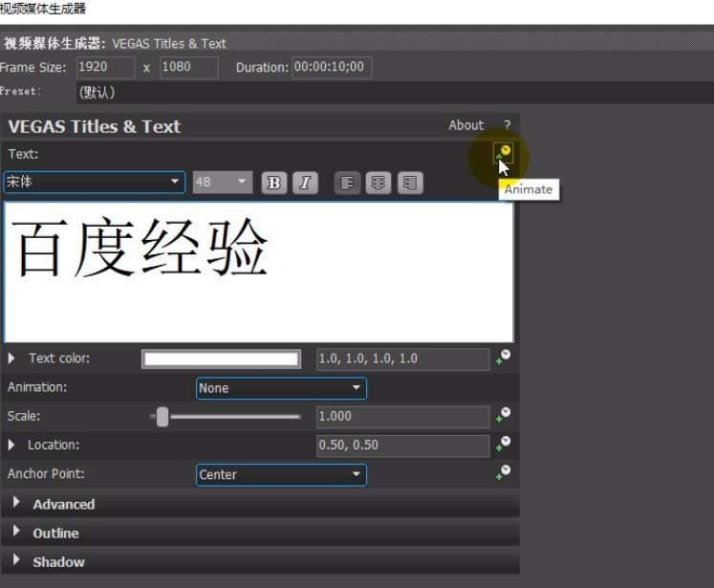The width and height of the screenshot is (714, 588).
Task: Click the Location value field 0.50, 0.50
Action: 403,446
